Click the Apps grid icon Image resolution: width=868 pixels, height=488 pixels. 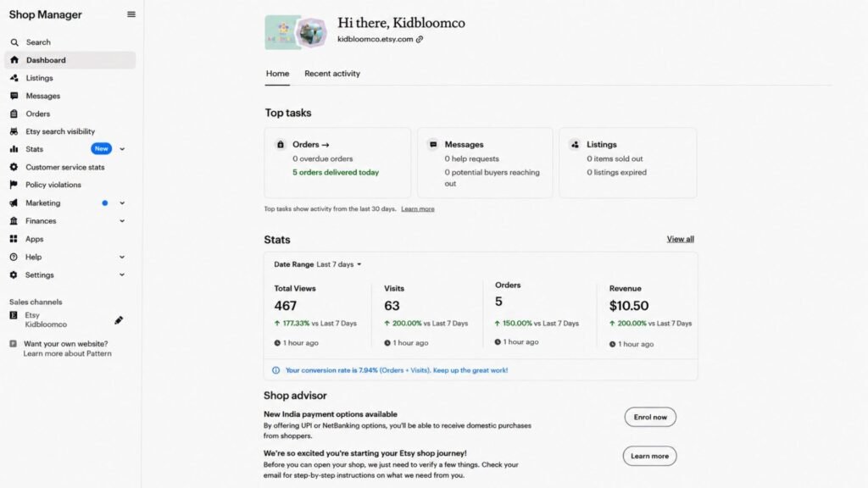pyautogui.click(x=14, y=239)
